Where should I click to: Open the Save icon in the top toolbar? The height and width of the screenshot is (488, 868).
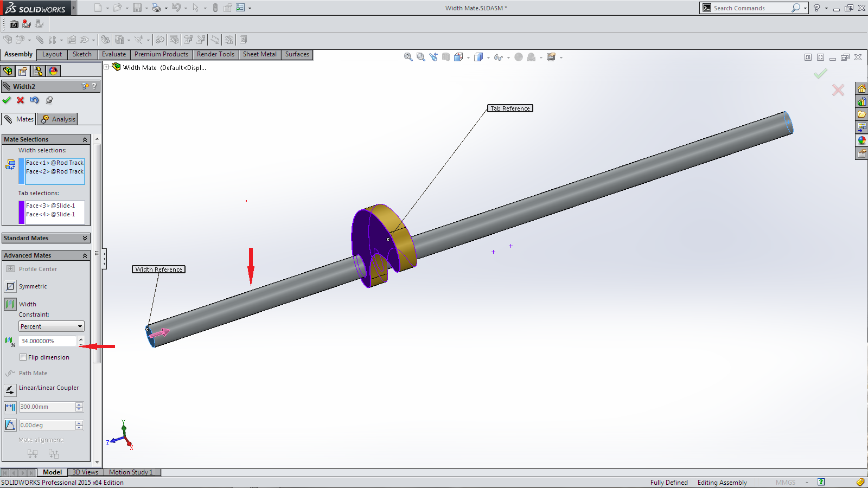[x=137, y=8]
